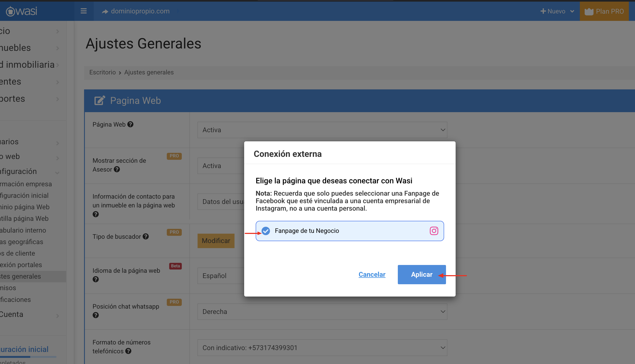Open the Posición chat whatsapp Derecha dropdown

322,312
